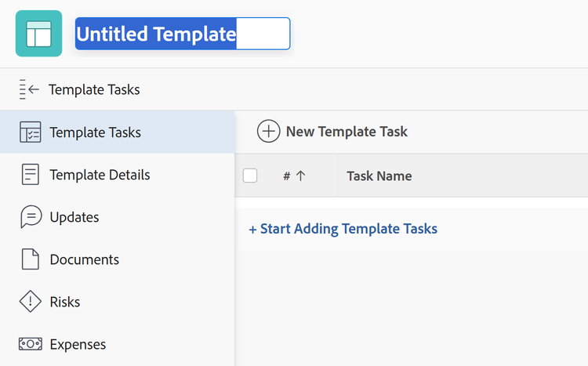Image resolution: width=588 pixels, height=366 pixels.
Task: Click the Expenses money icon
Action: [31, 344]
